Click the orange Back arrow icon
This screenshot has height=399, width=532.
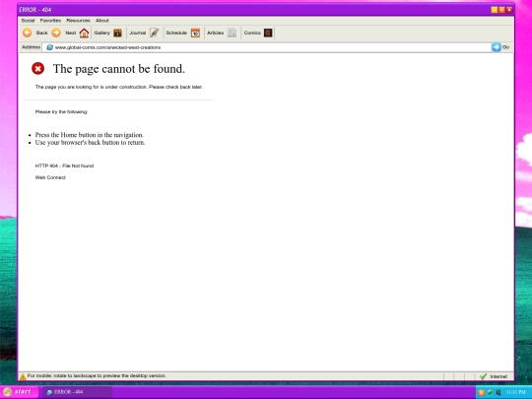pos(28,33)
